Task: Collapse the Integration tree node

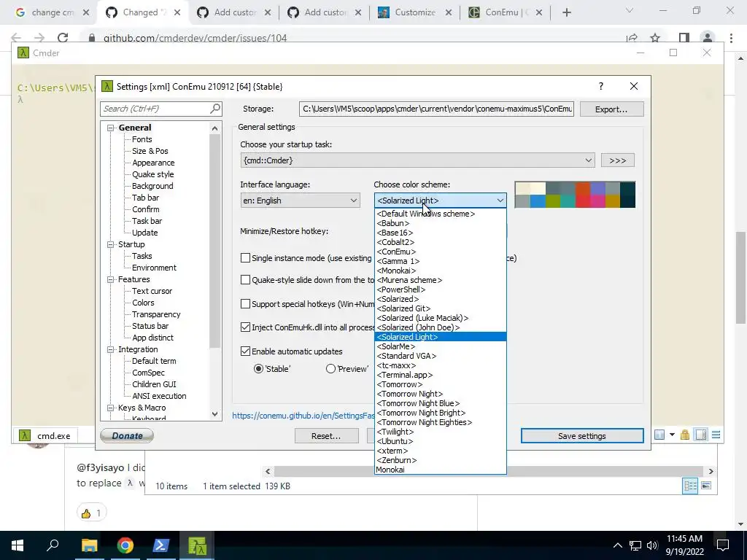Action: pos(111,349)
